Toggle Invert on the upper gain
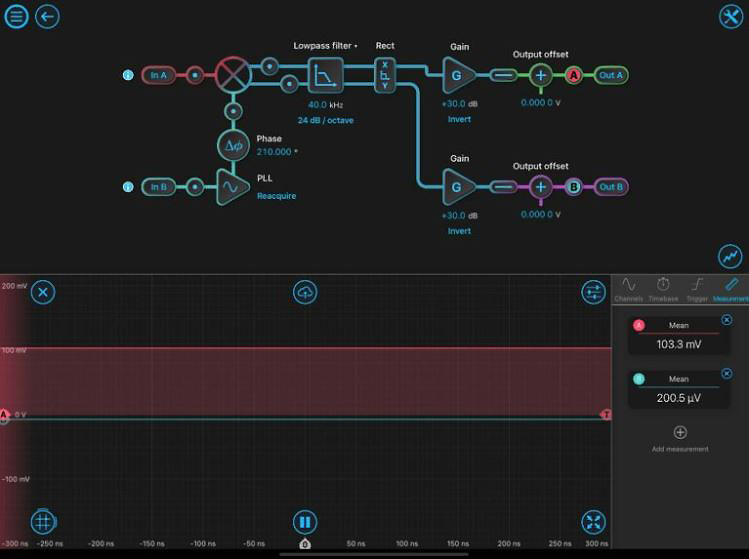 (x=459, y=119)
